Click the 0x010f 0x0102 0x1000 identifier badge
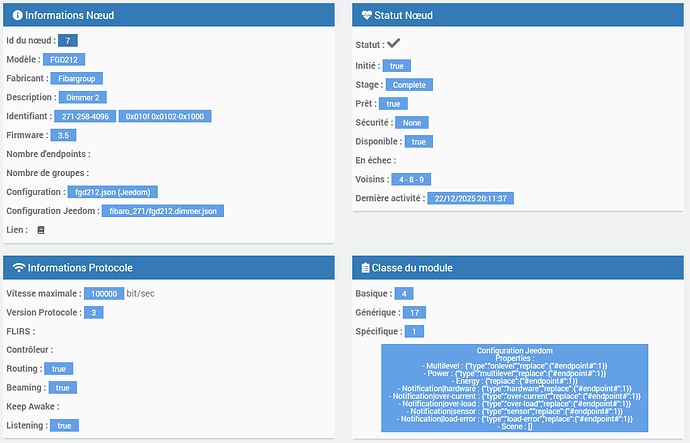This screenshot has height=443, width=690. click(x=162, y=117)
